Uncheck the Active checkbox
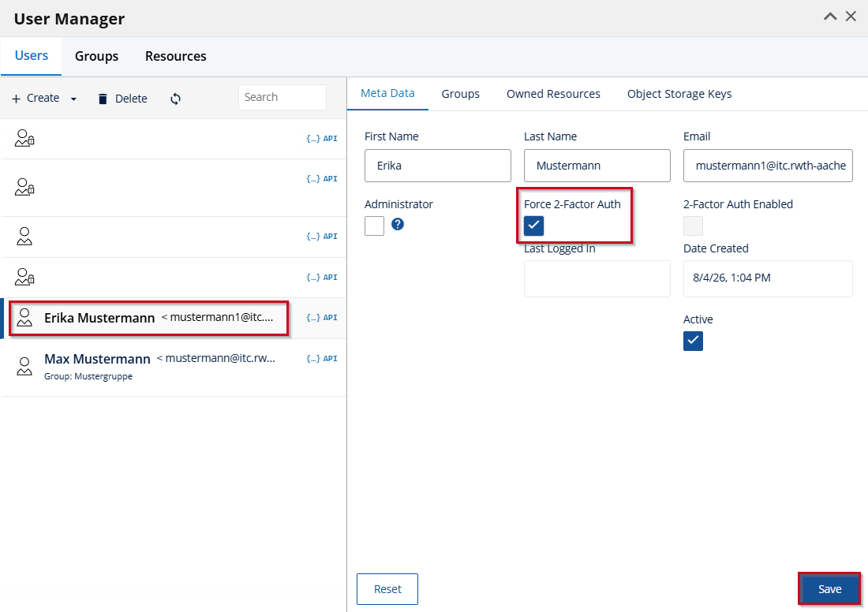This screenshot has height=612, width=868. (x=693, y=341)
